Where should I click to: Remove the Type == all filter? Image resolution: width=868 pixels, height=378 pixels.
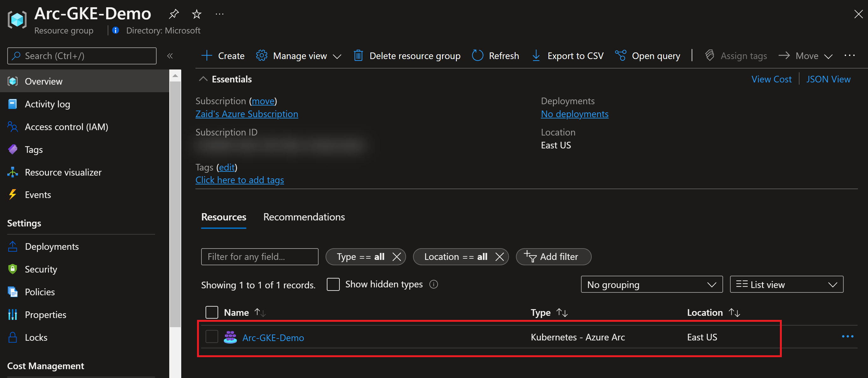click(x=397, y=257)
